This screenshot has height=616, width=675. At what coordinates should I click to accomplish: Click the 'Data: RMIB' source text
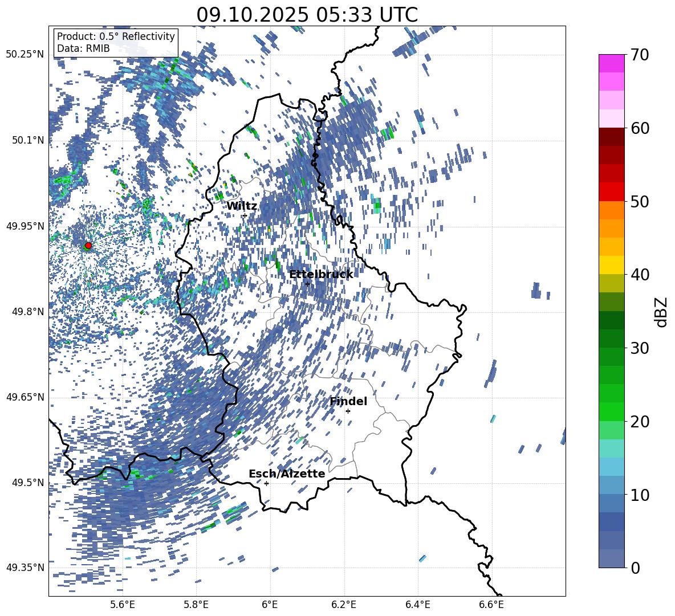[83, 48]
